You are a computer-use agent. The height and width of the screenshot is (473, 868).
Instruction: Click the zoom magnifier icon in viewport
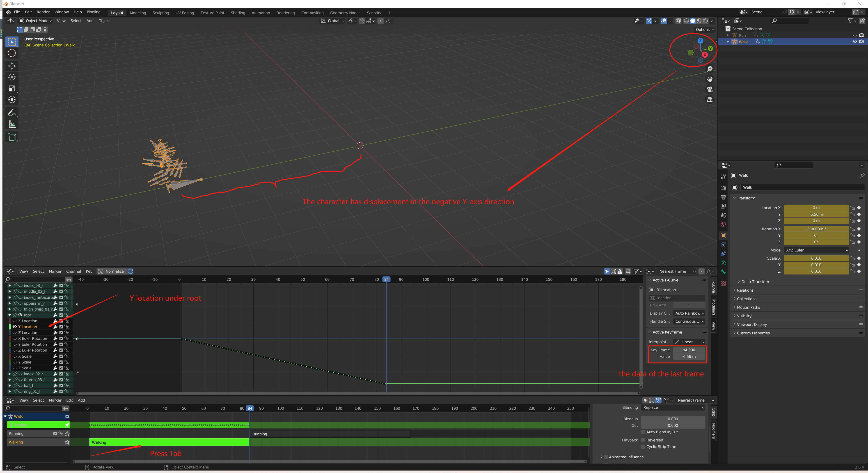coord(710,69)
